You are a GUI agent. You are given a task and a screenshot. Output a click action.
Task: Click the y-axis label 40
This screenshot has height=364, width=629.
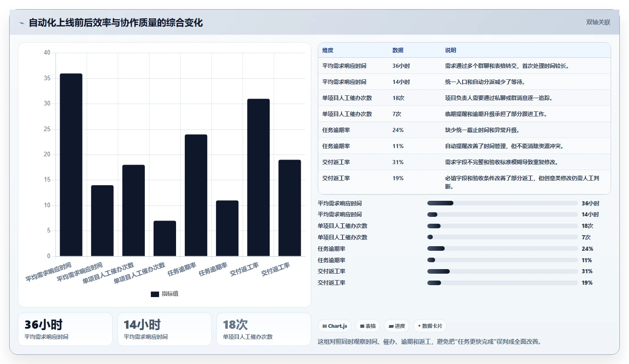tap(47, 53)
